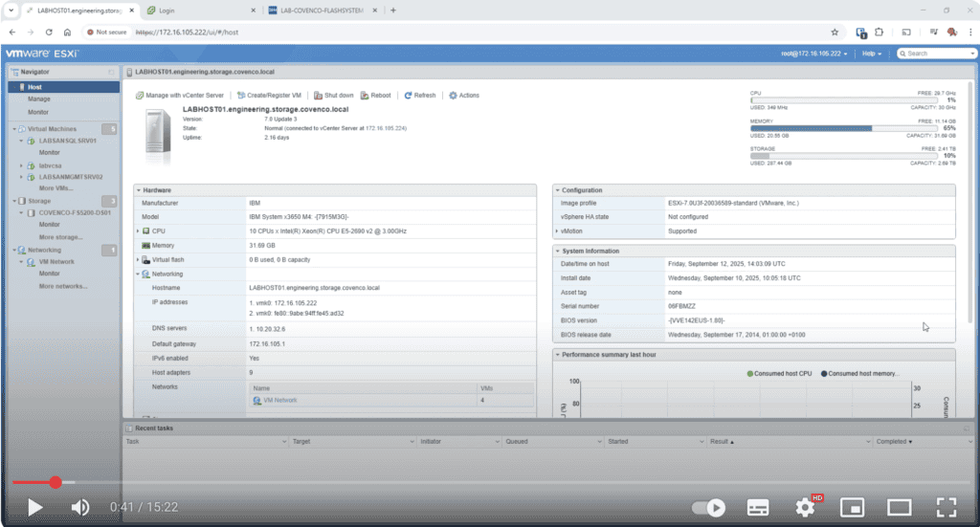Click the Shut down host icon
Viewport: 980px width, 527px height.
coord(318,96)
